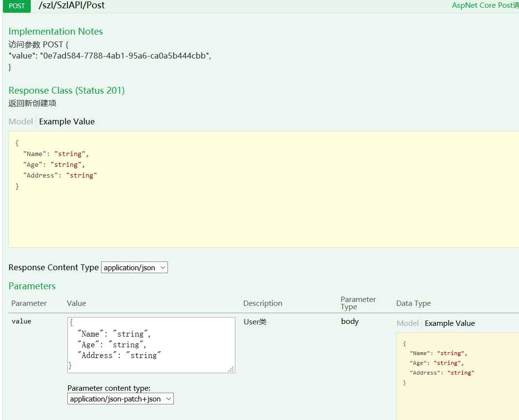Image resolution: width=519 pixels, height=420 pixels.
Task: Select the Data Type Example Value tab
Action: pyautogui.click(x=450, y=323)
